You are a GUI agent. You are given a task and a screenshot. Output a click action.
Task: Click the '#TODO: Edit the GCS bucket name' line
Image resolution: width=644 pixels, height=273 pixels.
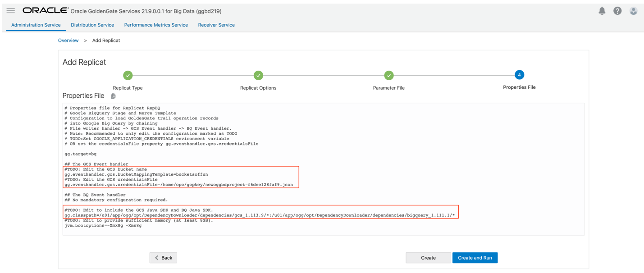(105, 169)
